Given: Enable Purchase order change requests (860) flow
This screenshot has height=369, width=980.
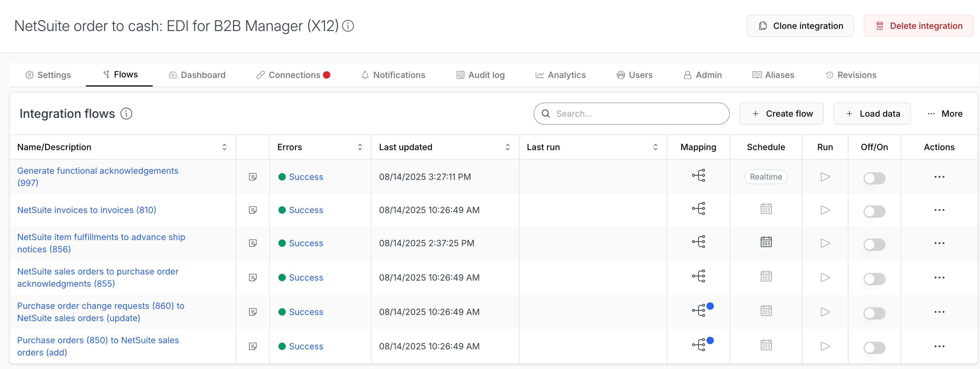Looking at the screenshot, I should tap(874, 313).
